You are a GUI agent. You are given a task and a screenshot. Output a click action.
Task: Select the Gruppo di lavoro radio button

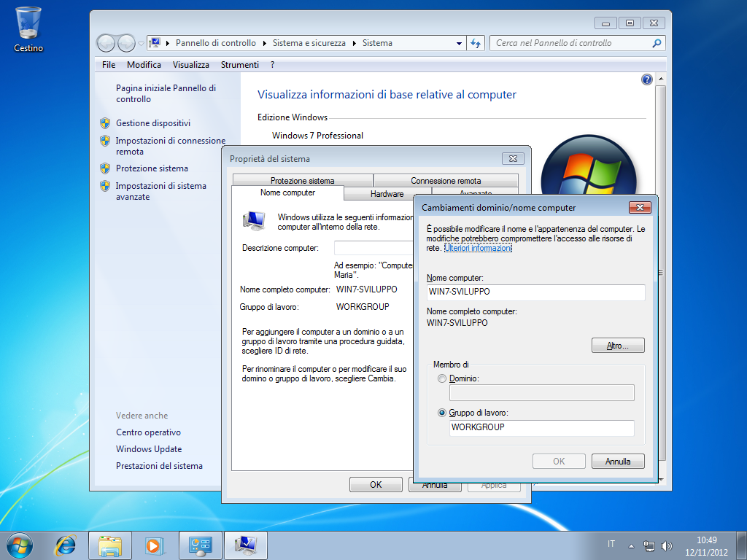pos(441,412)
